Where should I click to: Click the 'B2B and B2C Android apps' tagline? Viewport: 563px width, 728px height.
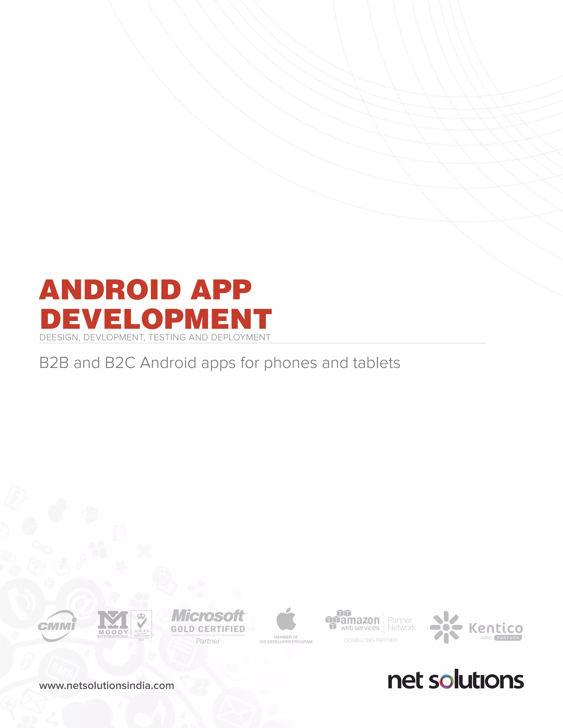point(219,363)
